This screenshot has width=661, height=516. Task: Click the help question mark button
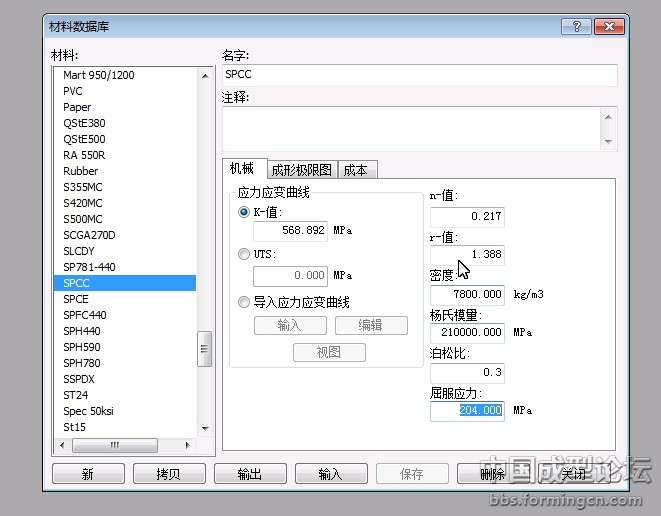coord(577,27)
